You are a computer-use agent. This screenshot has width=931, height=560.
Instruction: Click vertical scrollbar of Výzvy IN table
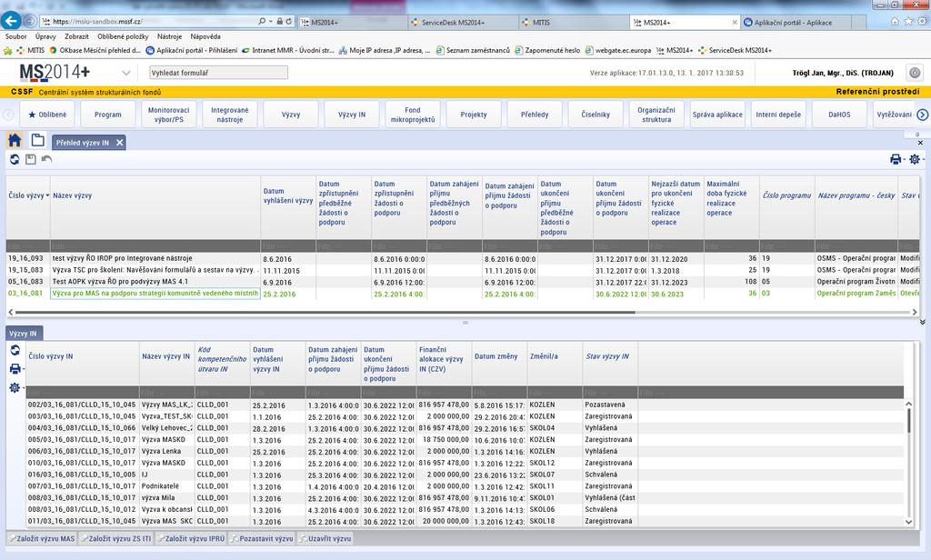[x=908, y=420]
